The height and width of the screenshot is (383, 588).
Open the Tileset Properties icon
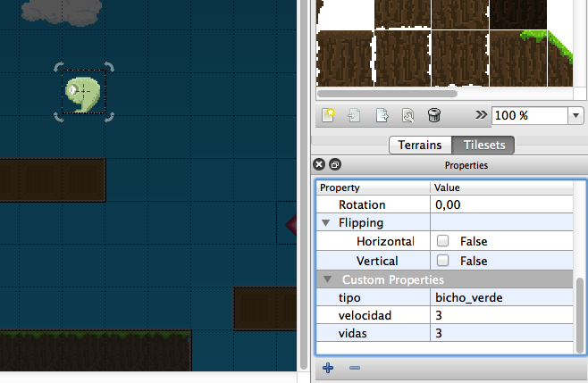pyautogui.click(x=408, y=115)
